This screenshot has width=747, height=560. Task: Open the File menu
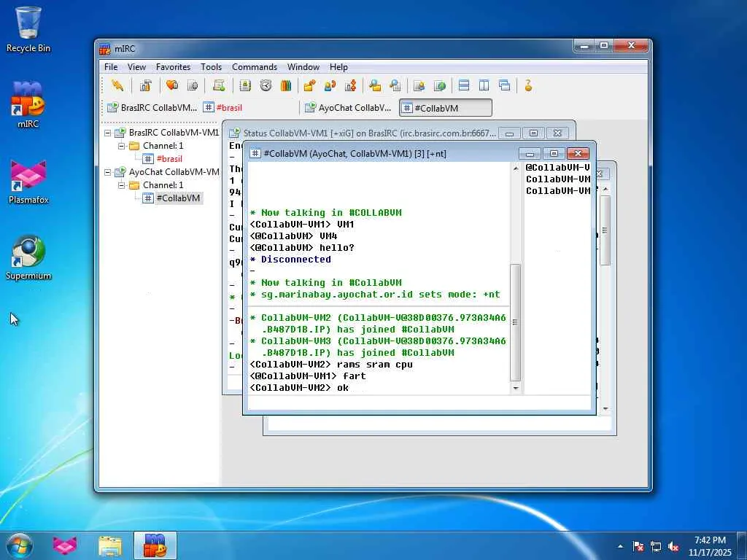tap(111, 67)
